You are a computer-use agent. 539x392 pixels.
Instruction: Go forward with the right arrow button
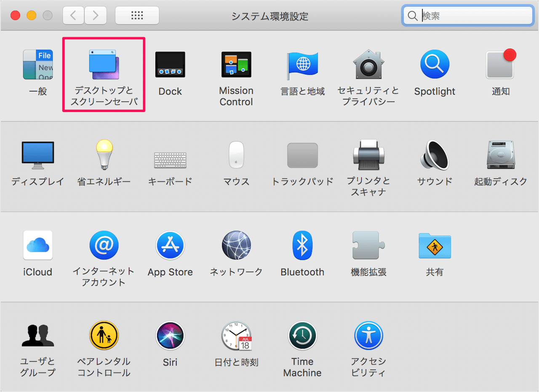pyautogui.click(x=96, y=16)
